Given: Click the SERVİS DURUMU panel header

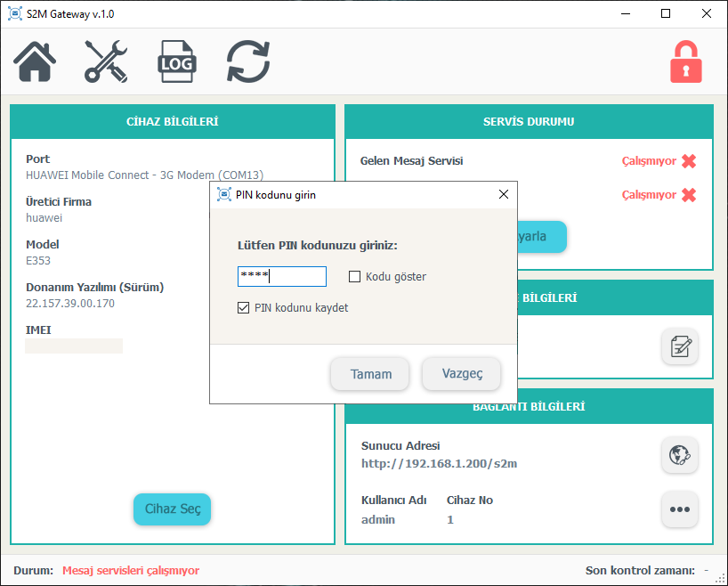Looking at the screenshot, I should [x=529, y=122].
